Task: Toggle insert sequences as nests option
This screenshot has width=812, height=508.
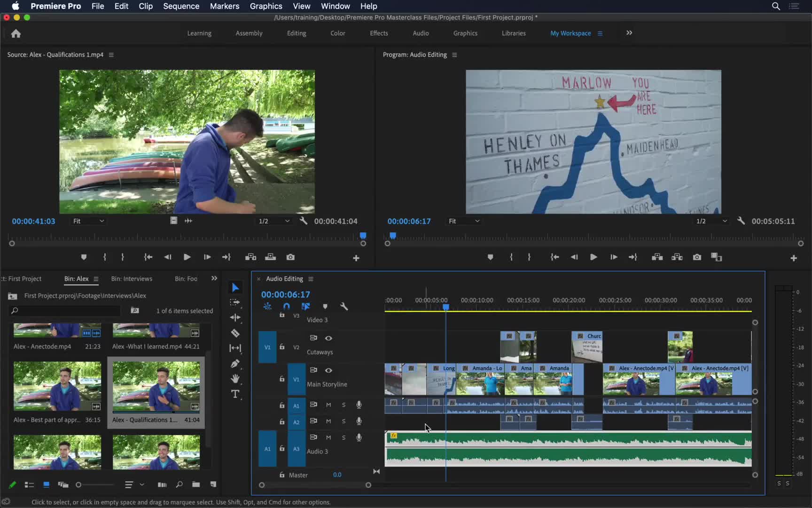Action: pos(267,306)
